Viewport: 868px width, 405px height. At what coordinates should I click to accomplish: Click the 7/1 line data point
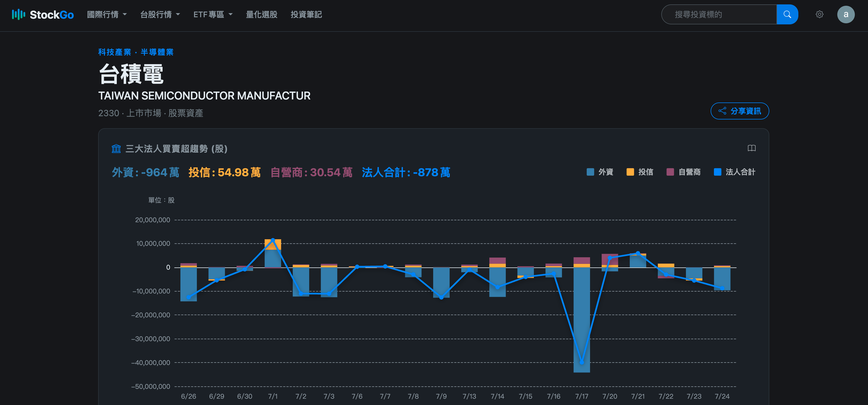coord(273,240)
